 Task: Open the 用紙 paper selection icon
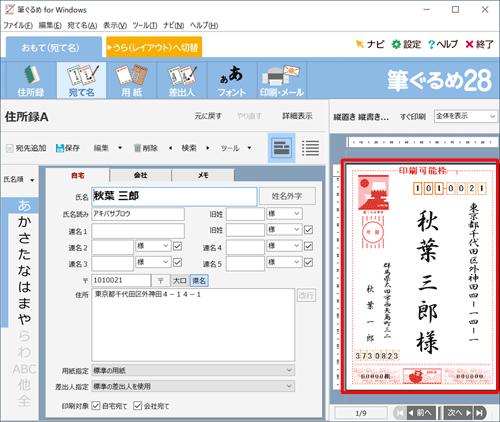click(x=132, y=80)
